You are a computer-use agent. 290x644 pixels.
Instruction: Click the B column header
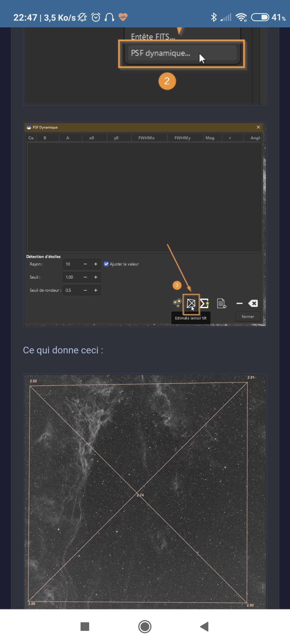click(47, 138)
